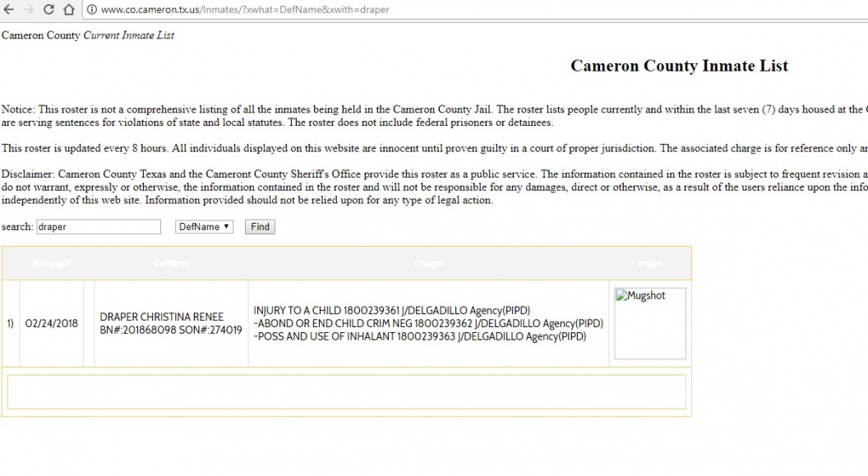Click the browser back arrow
The height and width of the screenshot is (476, 868).
pyautogui.click(x=9, y=9)
